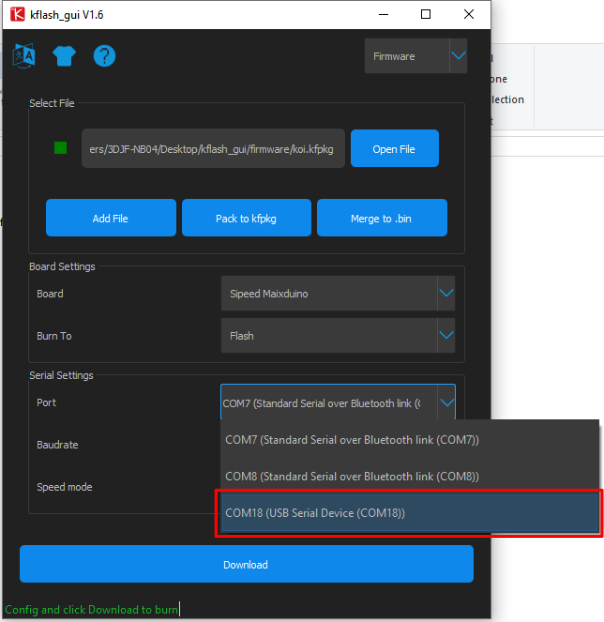Click the firmware file path field
This screenshot has height=622, width=604.
click(x=213, y=148)
